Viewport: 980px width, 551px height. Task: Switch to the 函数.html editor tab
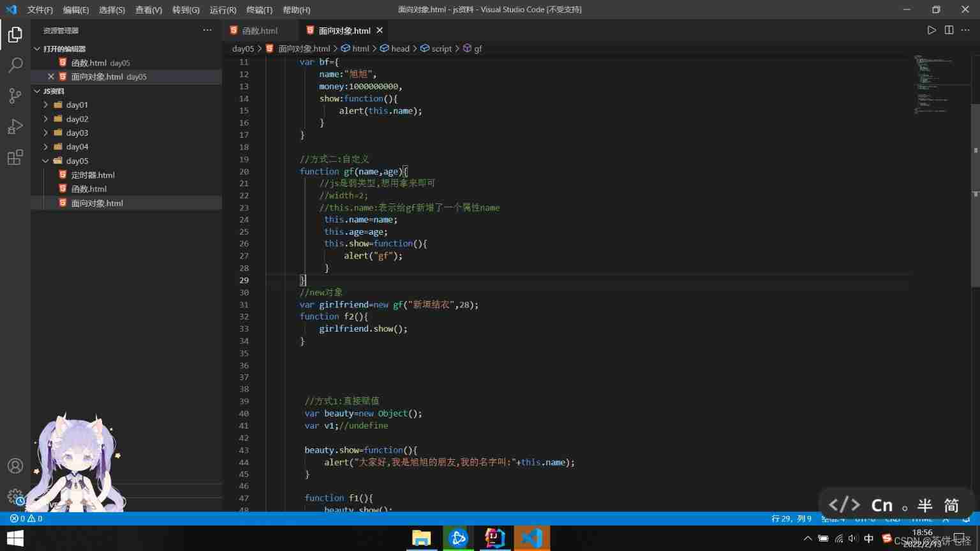tap(260, 30)
